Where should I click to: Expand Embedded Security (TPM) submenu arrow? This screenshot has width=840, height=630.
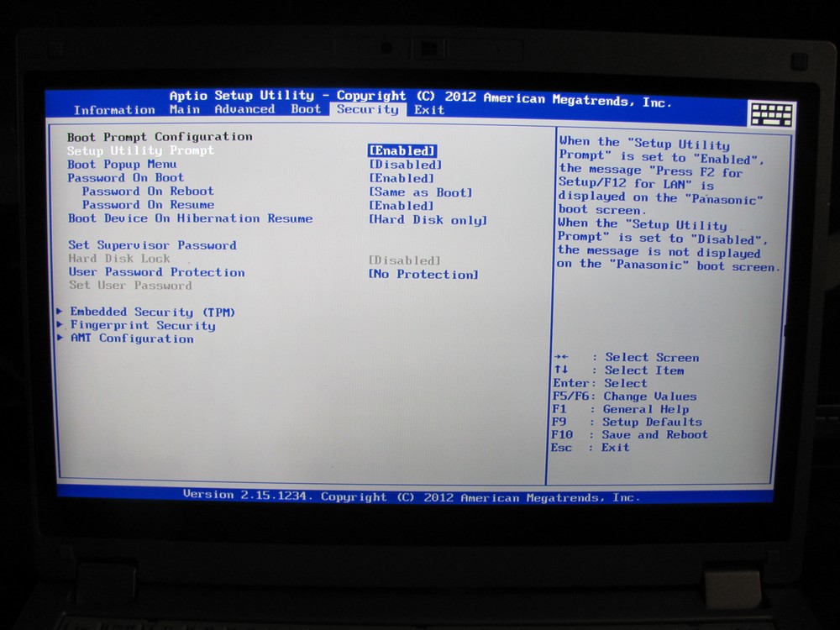60,311
